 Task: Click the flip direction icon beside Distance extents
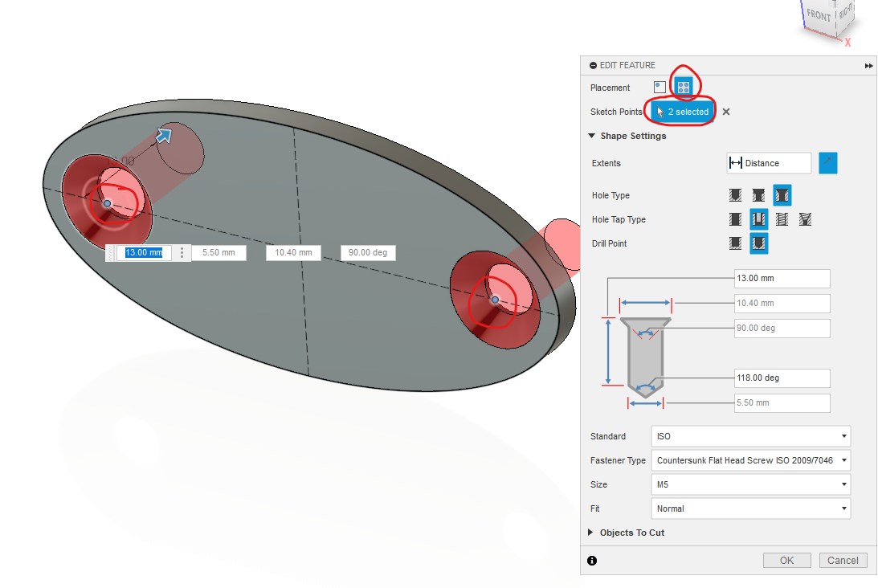828,163
